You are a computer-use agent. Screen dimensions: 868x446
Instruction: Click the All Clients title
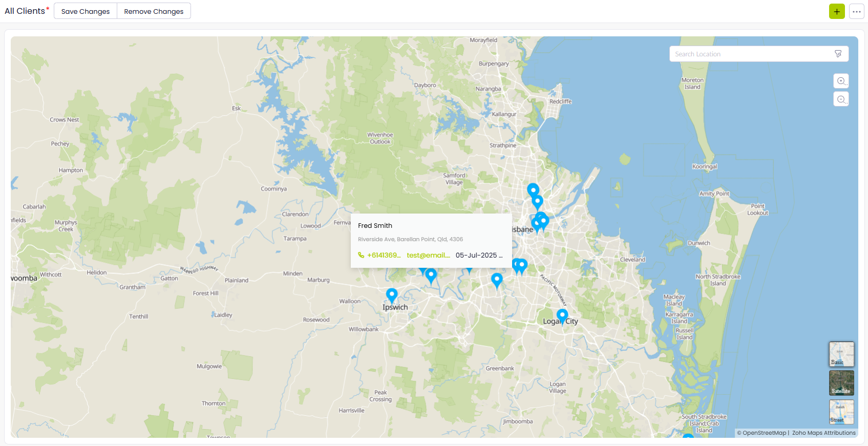pyautogui.click(x=25, y=11)
